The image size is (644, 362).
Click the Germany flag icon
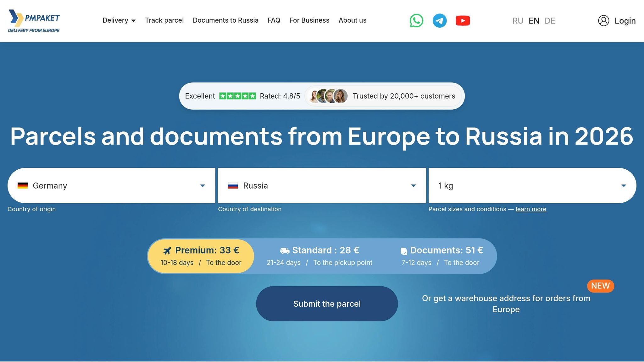(x=23, y=186)
